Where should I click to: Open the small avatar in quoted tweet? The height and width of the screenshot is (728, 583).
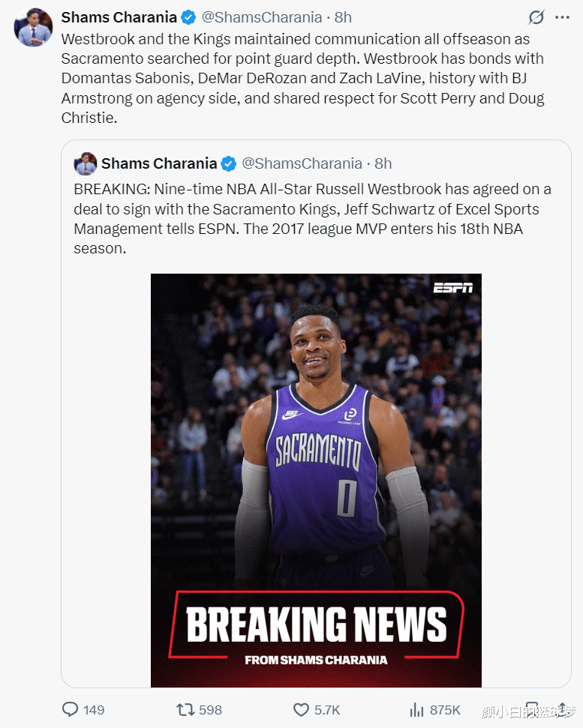tap(85, 163)
